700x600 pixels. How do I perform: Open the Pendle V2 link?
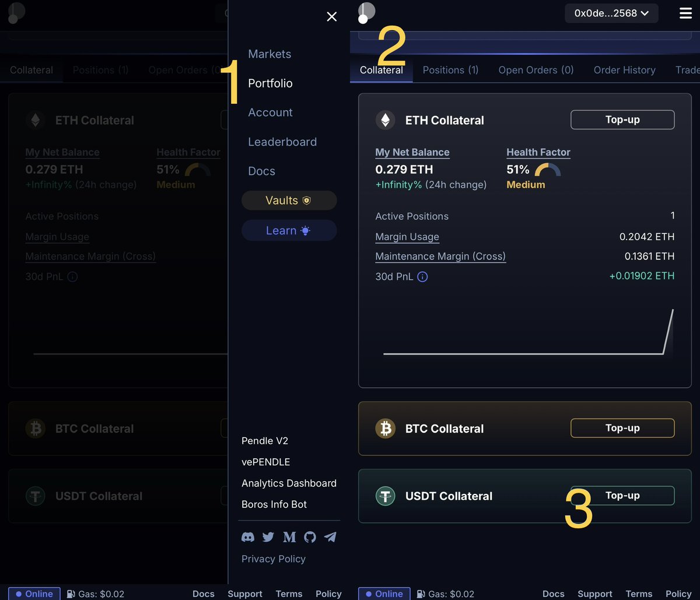coord(265,441)
